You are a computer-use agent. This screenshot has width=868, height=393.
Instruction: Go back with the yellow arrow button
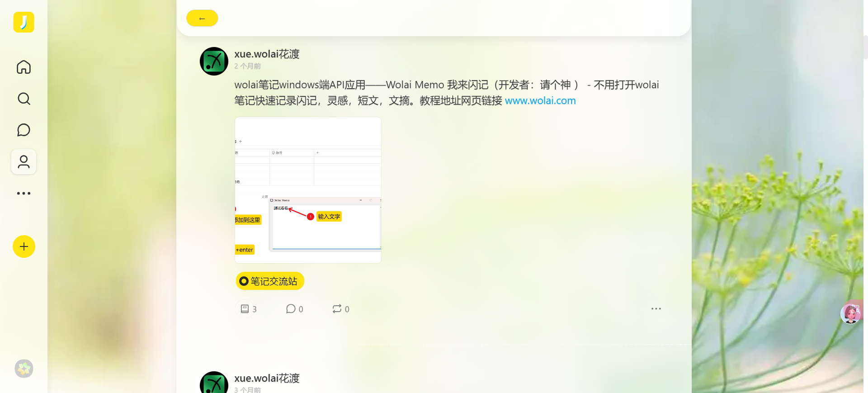click(202, 18)
